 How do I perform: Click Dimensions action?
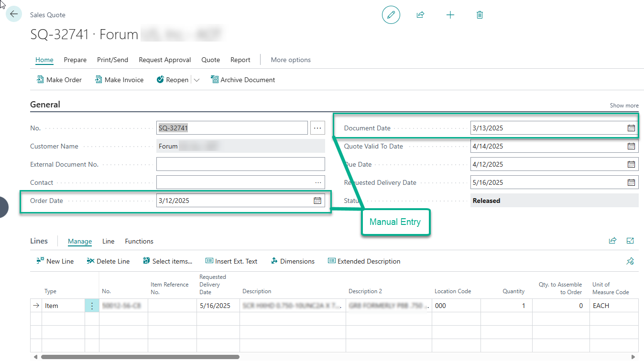[293, 261]
